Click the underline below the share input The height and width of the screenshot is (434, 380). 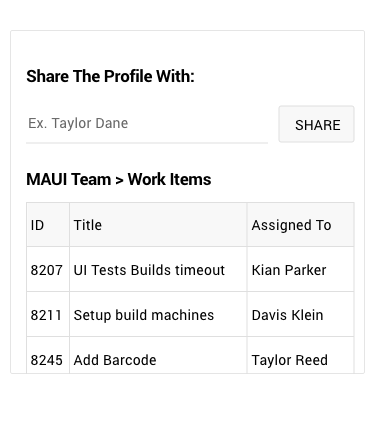pos(147,143)
